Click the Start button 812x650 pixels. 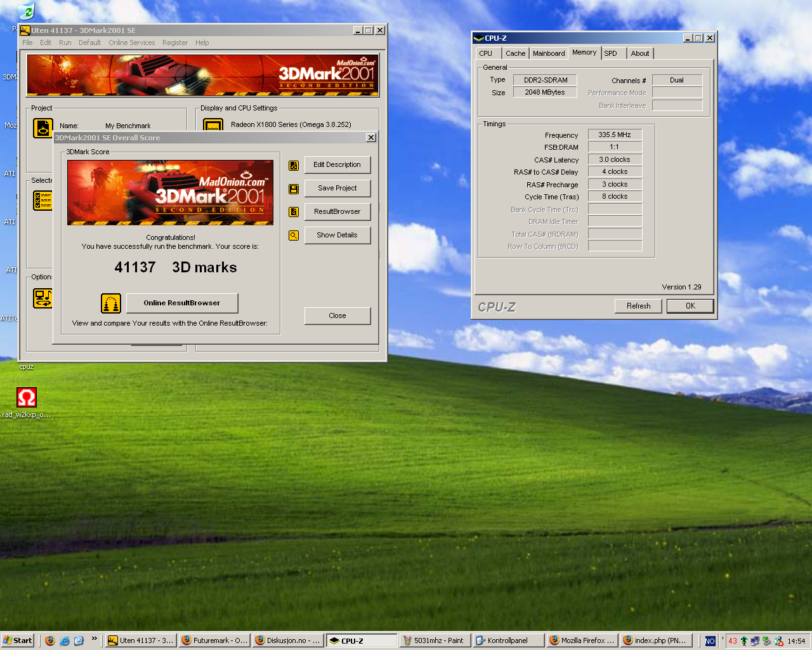17,640
